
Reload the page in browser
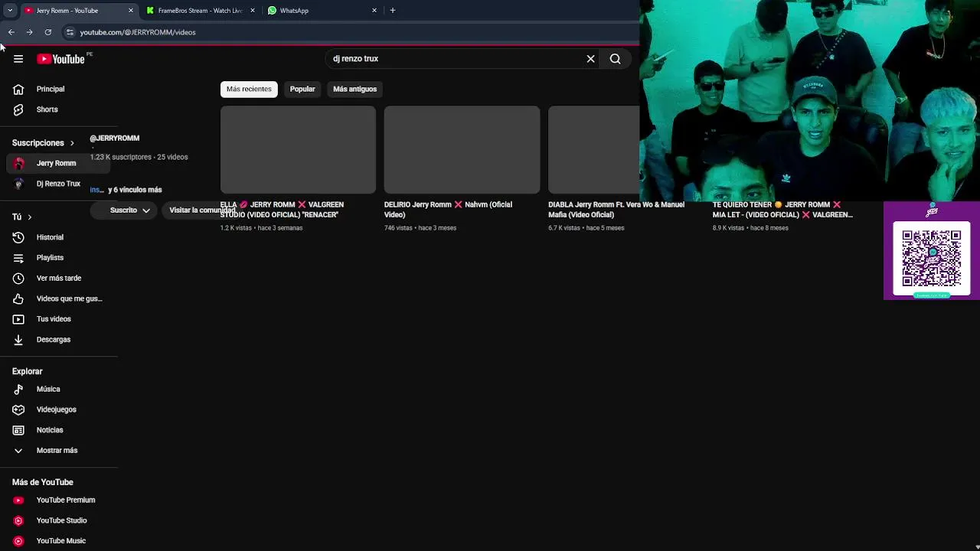47,32
